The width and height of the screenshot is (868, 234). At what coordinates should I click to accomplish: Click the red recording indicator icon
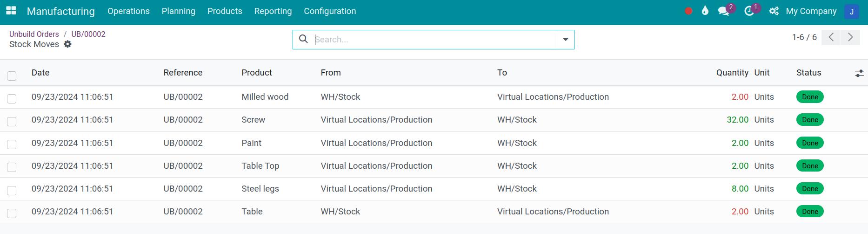pos(688,11)
